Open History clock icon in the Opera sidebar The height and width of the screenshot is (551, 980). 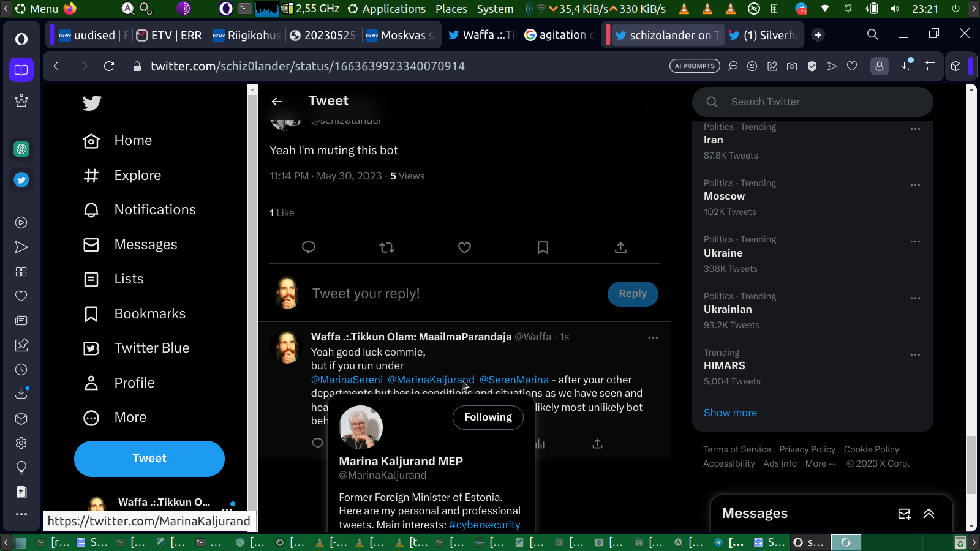pyautogui.click(x=21, y=370)
